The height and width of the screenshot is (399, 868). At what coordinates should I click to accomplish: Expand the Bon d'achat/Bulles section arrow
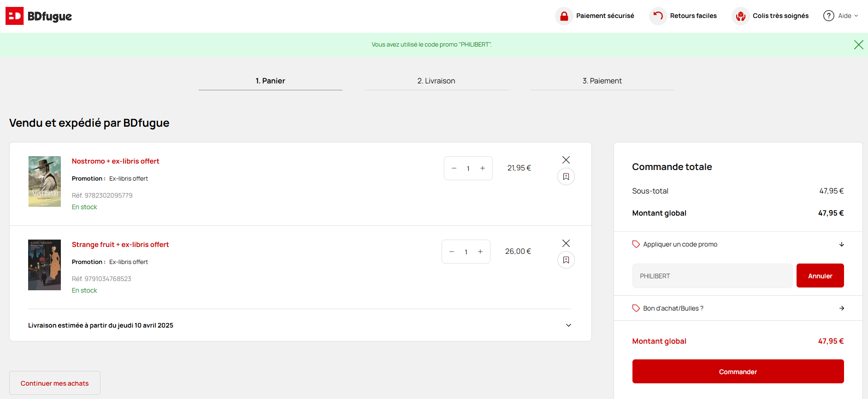[842, 308]
